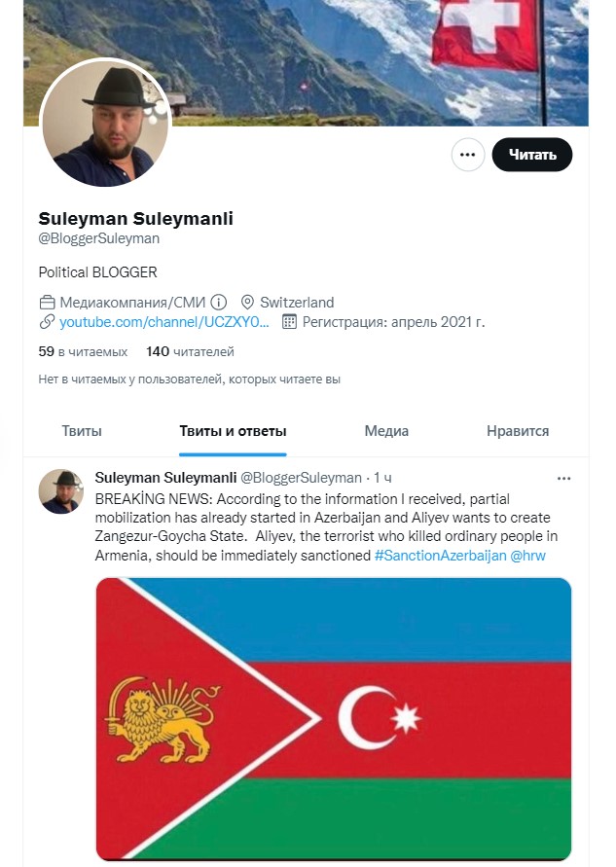This screenshot has height=867, width=616.
Task: Go to the Нравится tab
Action: 518,431
